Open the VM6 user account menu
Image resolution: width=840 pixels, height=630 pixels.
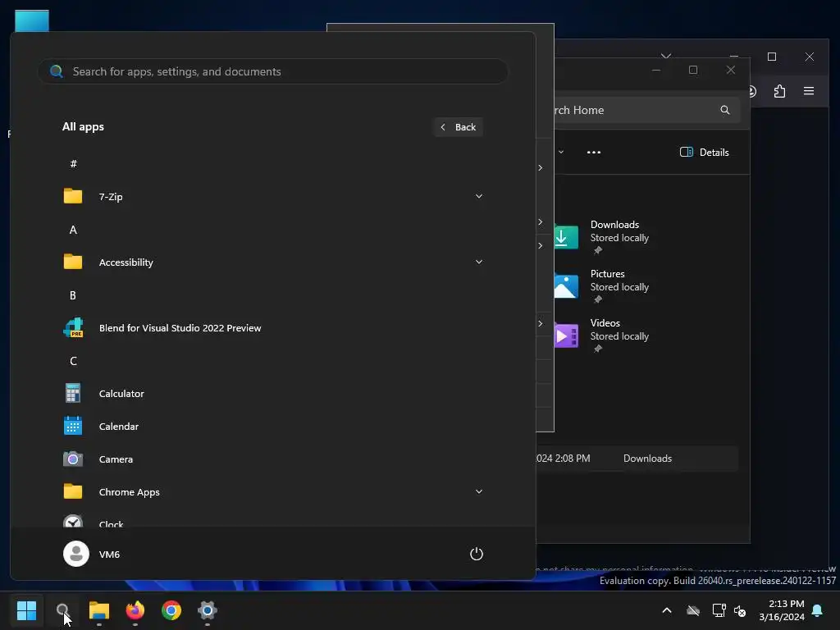tap(92, 554)
